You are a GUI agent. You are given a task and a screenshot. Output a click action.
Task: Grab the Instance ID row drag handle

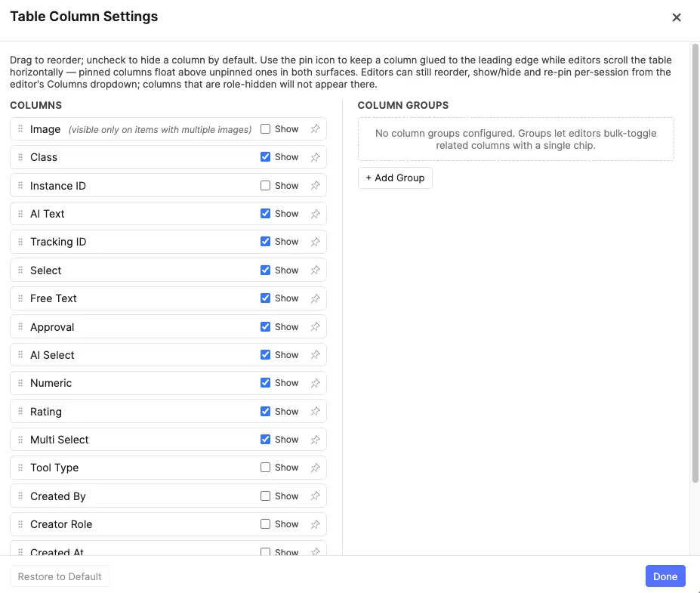click(x=20, y=185)
